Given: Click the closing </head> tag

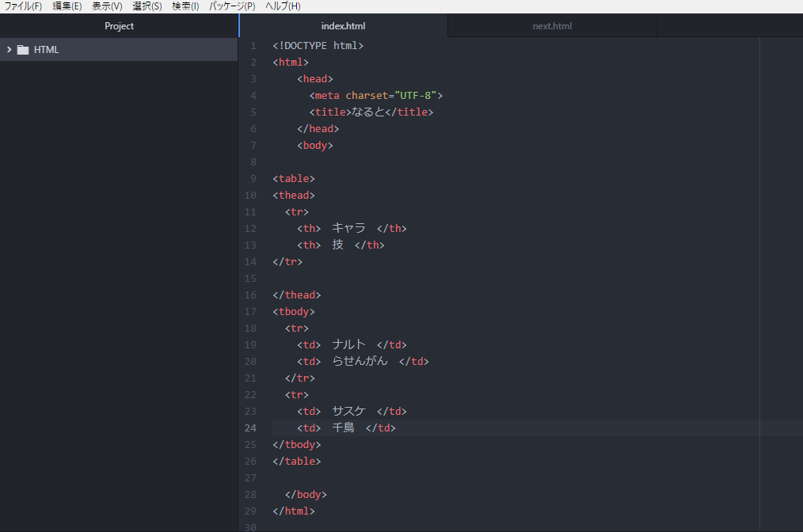Looking at the screenshot, I should 318,128.
